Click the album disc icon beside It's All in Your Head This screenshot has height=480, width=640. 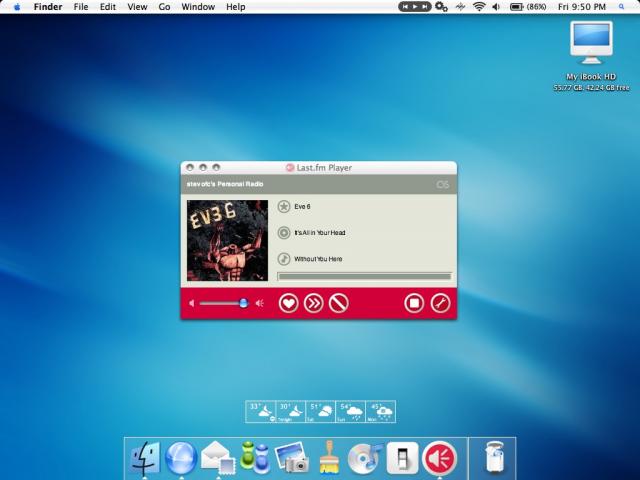point(284,233)
